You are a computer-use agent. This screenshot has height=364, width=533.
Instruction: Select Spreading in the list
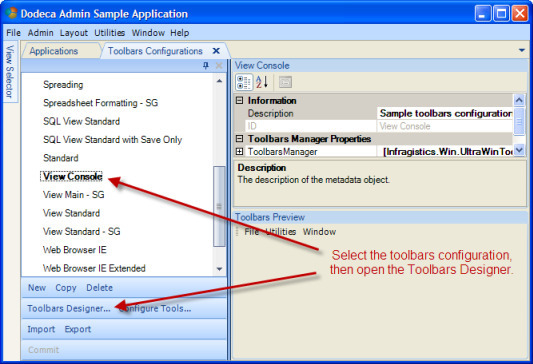(x=63, y=85)
